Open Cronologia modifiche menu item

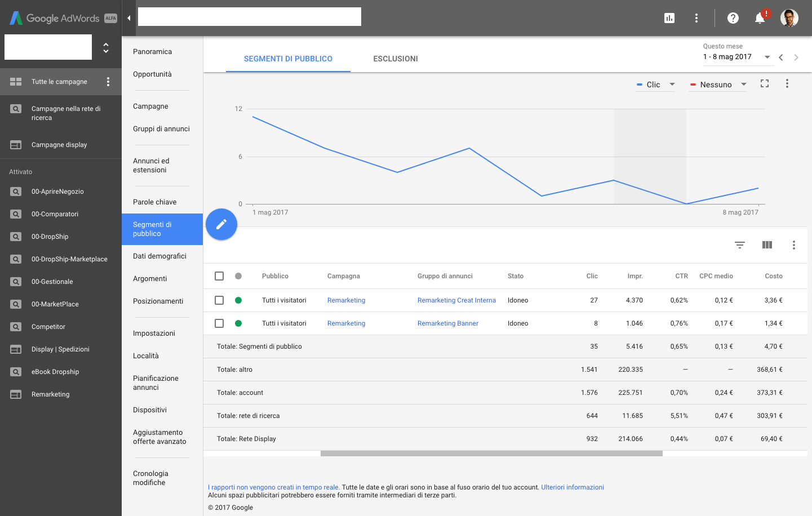point(150,478)
